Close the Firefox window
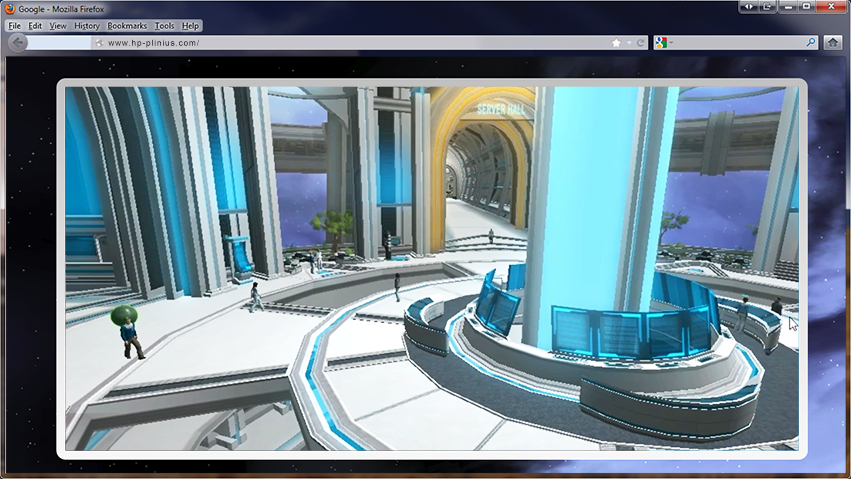 (x=831, y=7)
